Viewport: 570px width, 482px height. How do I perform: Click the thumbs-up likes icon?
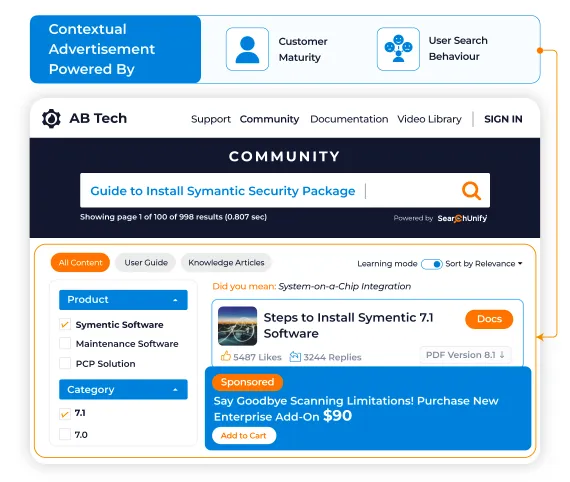coord(226,356)
